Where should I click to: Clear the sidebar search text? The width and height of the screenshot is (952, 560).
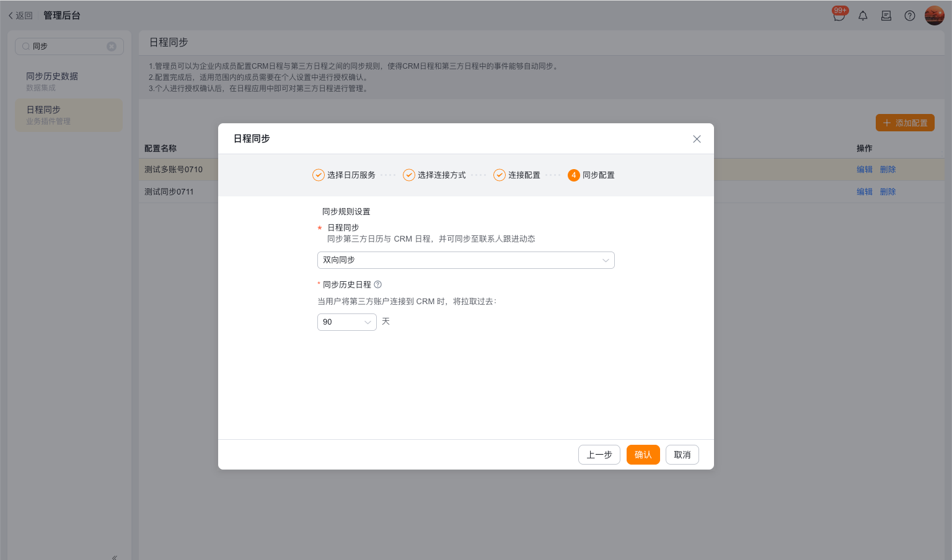112,46
